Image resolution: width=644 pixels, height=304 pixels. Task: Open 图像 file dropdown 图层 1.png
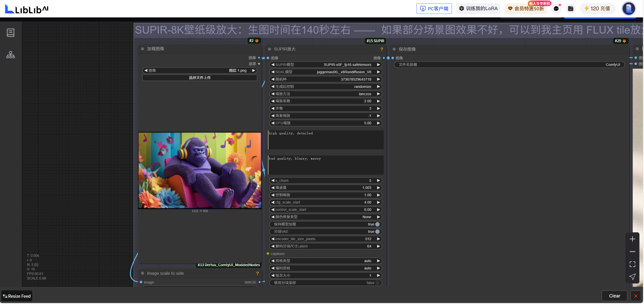pos(200,70)
